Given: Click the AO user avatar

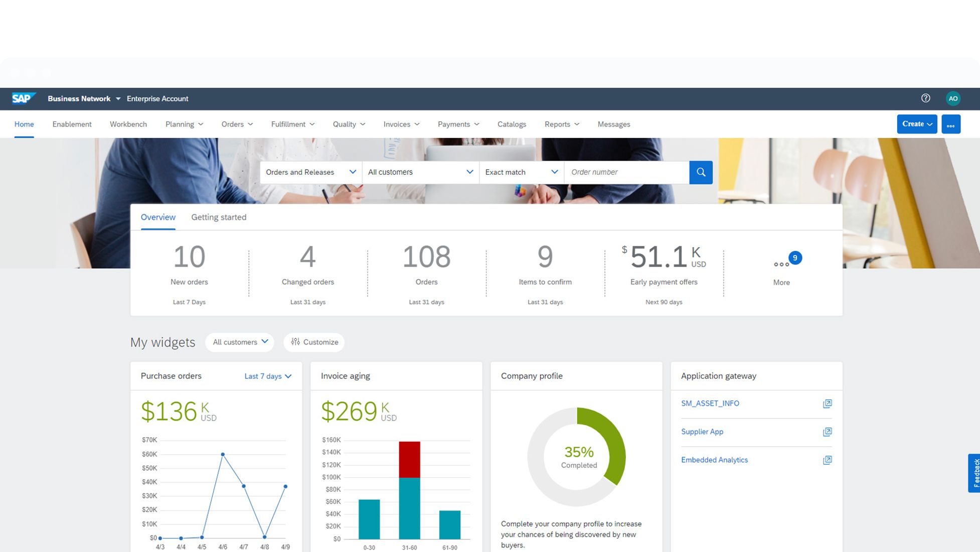Looking at the screenshot, I should click(x=953, y=98).
